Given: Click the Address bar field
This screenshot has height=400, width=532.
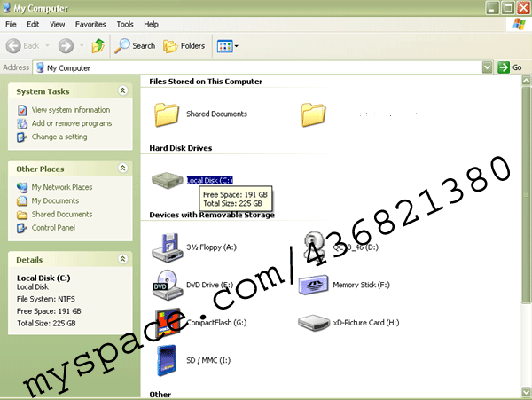Looking at the screenshot, I should (x=257, y=67).
